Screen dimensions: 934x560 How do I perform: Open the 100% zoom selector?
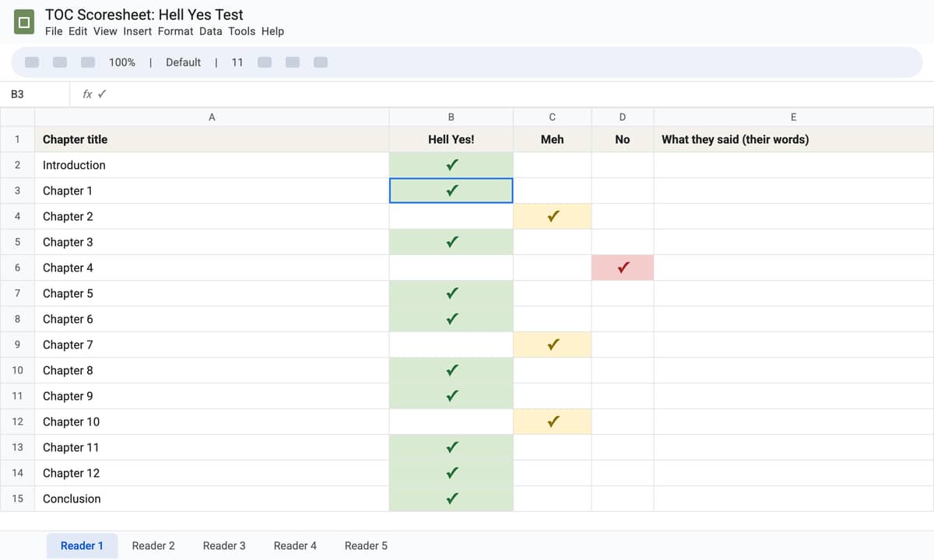[122, 62]
